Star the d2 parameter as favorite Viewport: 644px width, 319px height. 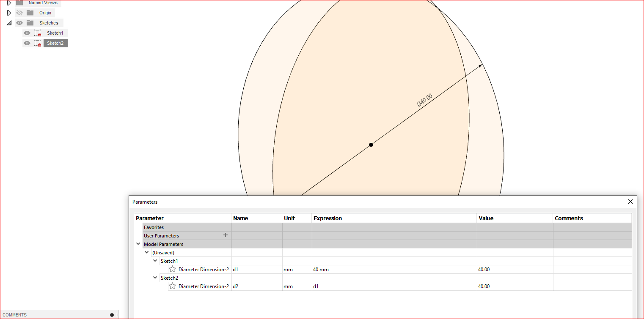pyautogui.click(x=172, y=286)
